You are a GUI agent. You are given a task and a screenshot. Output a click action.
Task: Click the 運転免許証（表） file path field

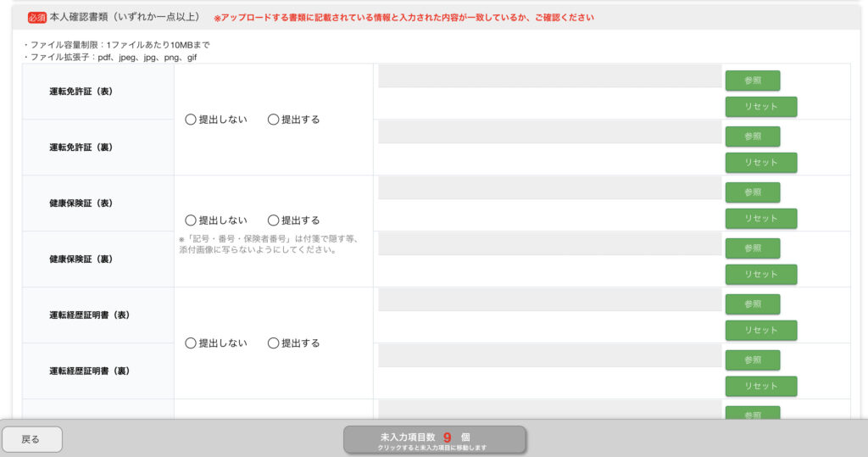pos(549,76)
